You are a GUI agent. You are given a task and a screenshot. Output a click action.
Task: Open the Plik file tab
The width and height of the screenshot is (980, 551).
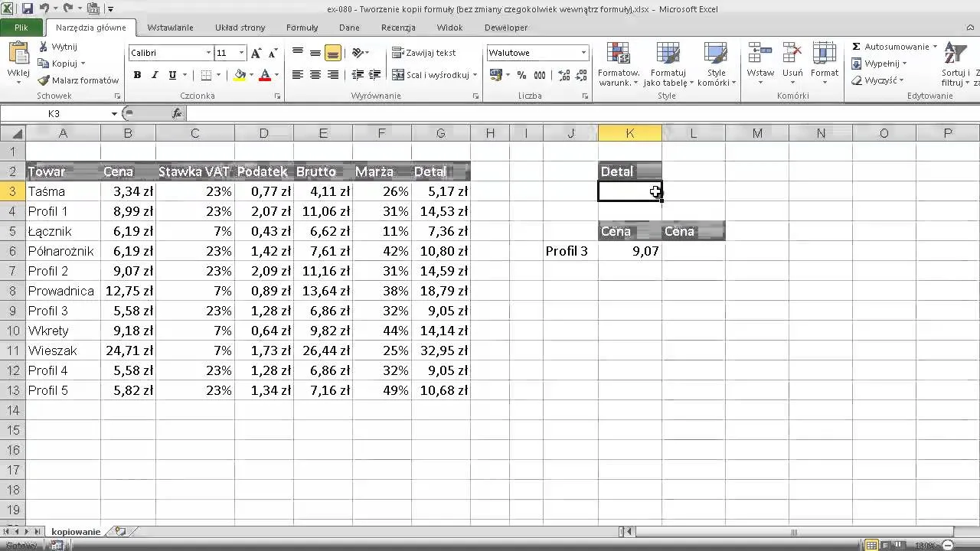(21, 28)
